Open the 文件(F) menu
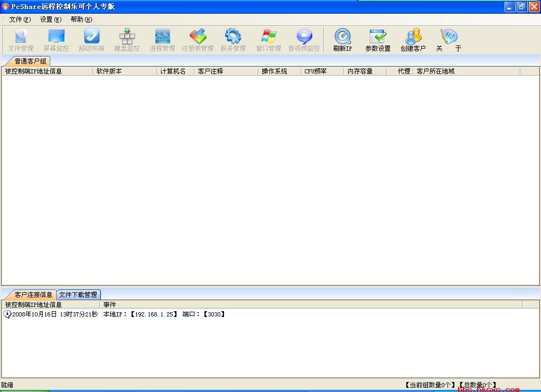This screenshot has width=541, height=392. click(x=20, y=20)
